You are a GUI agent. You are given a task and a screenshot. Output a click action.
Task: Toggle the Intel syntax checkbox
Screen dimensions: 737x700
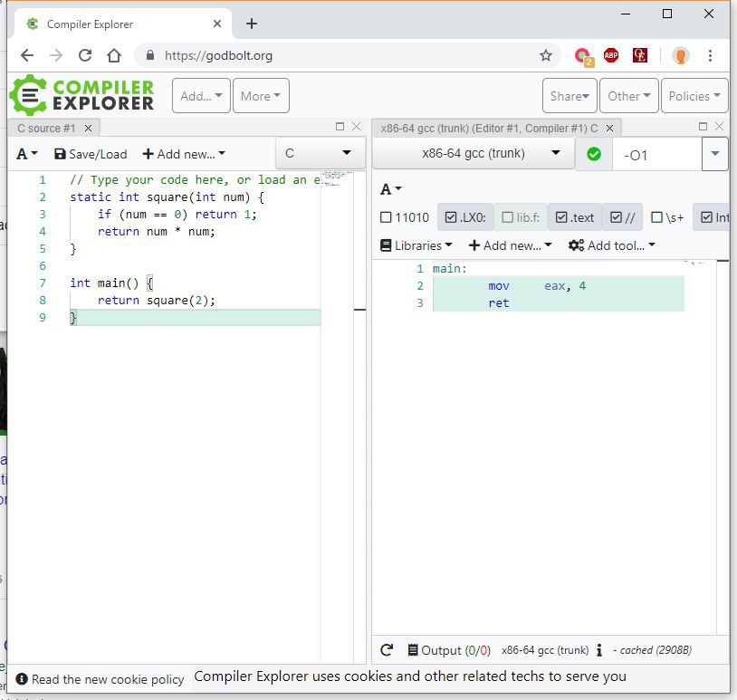(713, 217)
